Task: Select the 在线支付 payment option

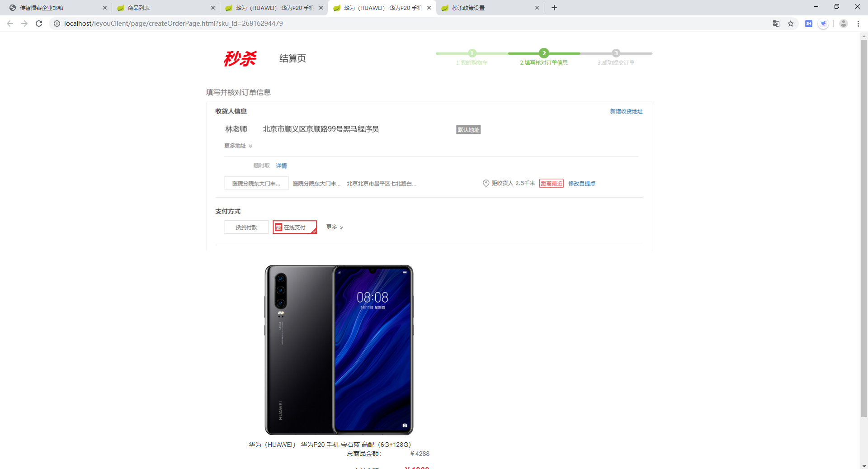Action: [295, 227]
